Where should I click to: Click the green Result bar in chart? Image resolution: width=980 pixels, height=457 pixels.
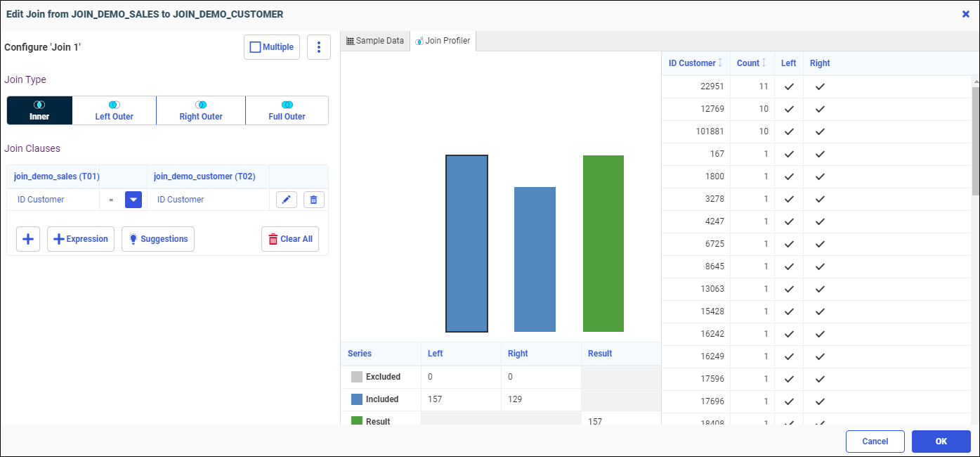[603, 243]
